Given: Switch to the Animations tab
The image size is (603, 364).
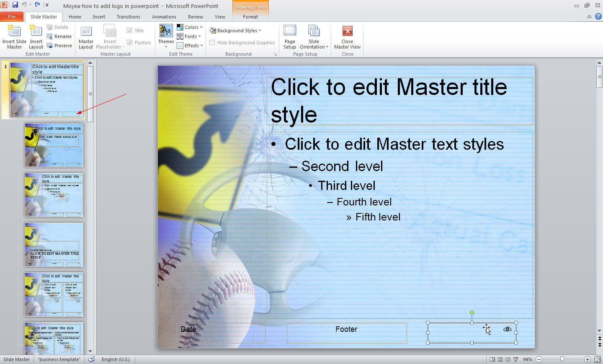Looking at the screenshot, I should click(164, 16).
